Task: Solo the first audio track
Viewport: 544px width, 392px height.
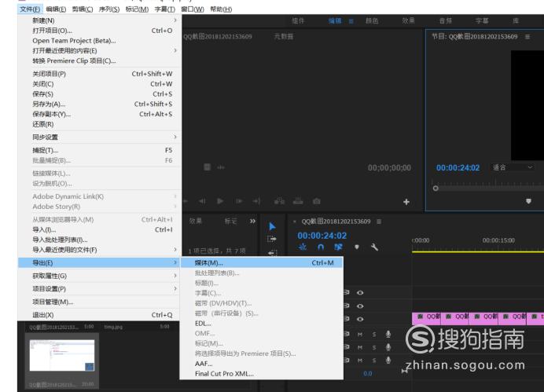Action: pos(374,335)
